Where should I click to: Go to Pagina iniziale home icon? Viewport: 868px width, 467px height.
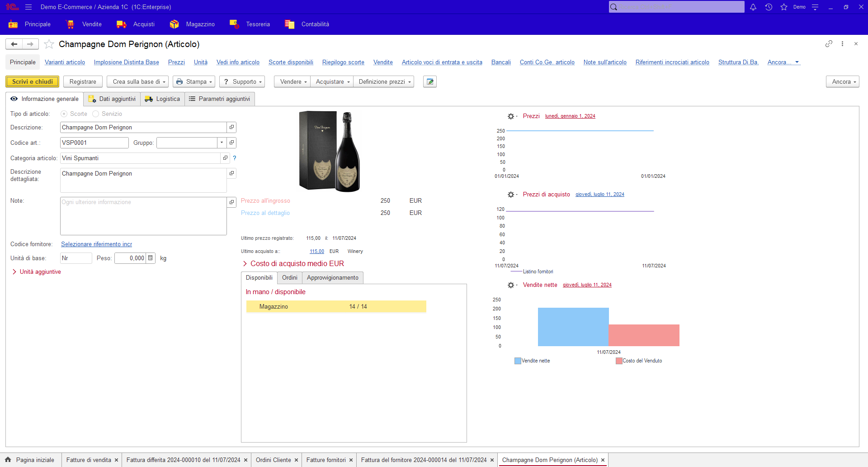pyautogui.click(x=8, y=460)
